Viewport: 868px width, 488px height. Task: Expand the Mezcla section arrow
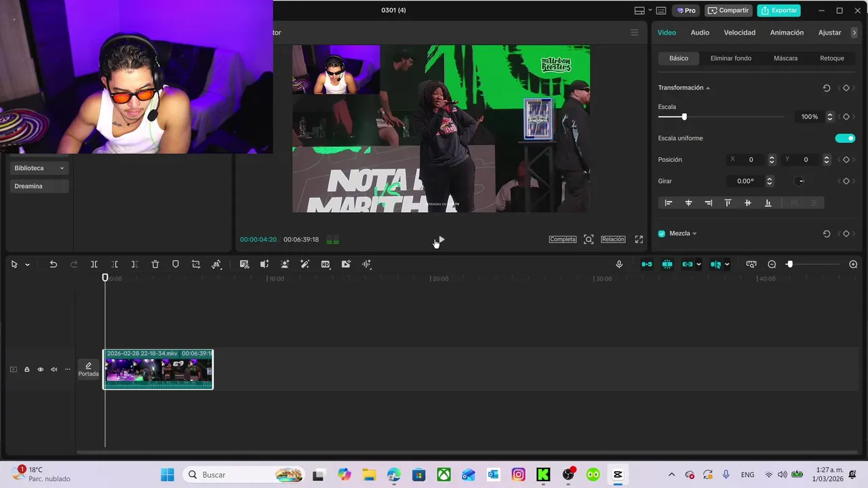coord(694,234)
